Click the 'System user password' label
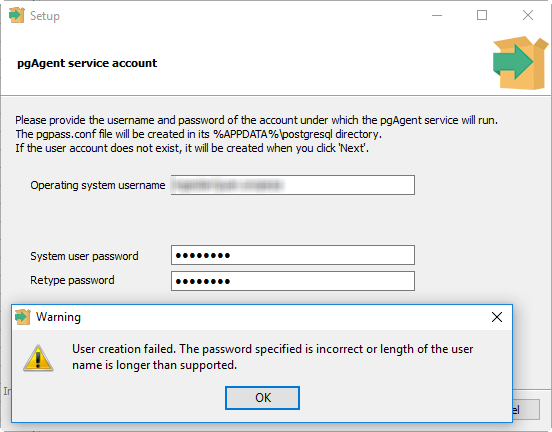 point(84,256)
